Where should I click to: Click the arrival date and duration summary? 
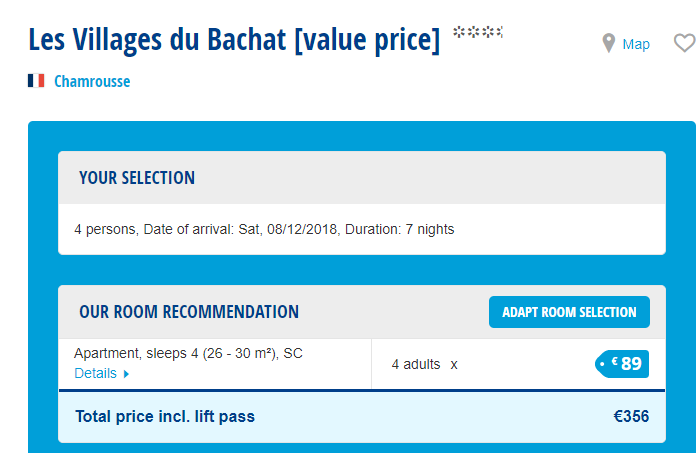point(264,229)
